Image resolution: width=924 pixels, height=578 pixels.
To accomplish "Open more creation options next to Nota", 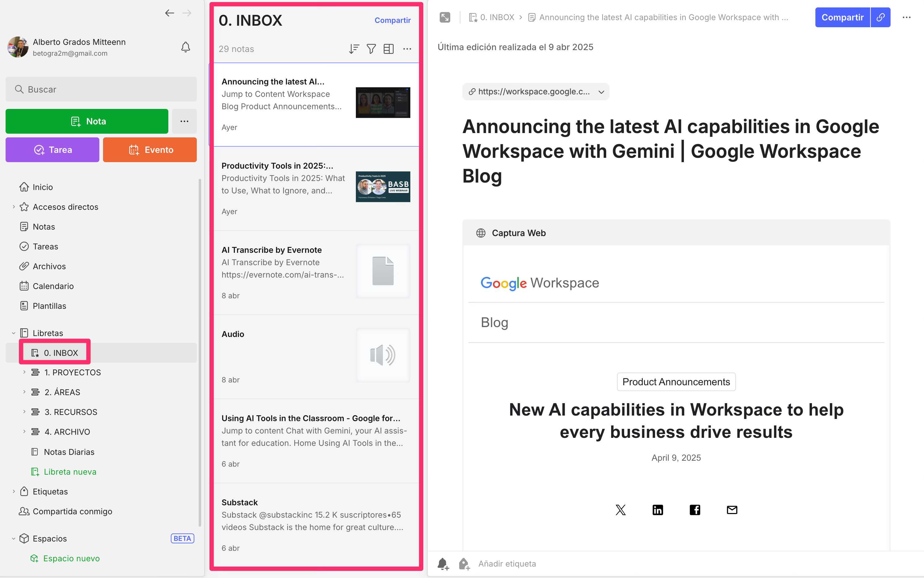I will coord(184,121).
